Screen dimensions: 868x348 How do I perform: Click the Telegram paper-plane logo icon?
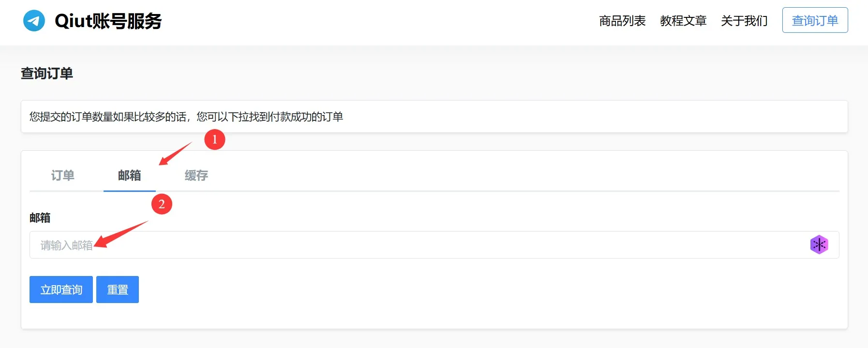(x=34, y=21)
